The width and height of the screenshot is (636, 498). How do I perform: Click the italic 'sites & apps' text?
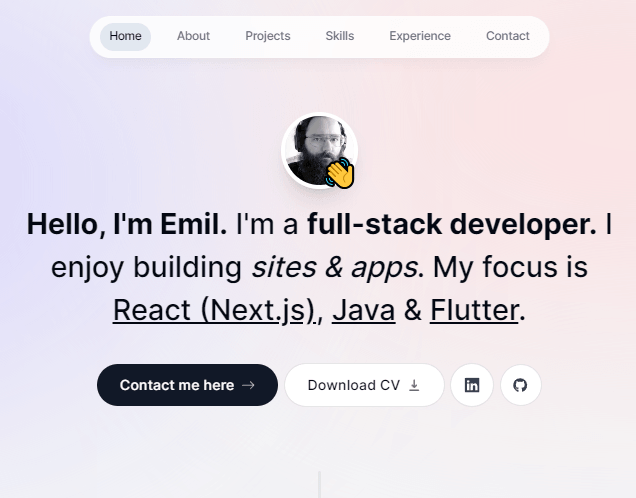point(335,268)
